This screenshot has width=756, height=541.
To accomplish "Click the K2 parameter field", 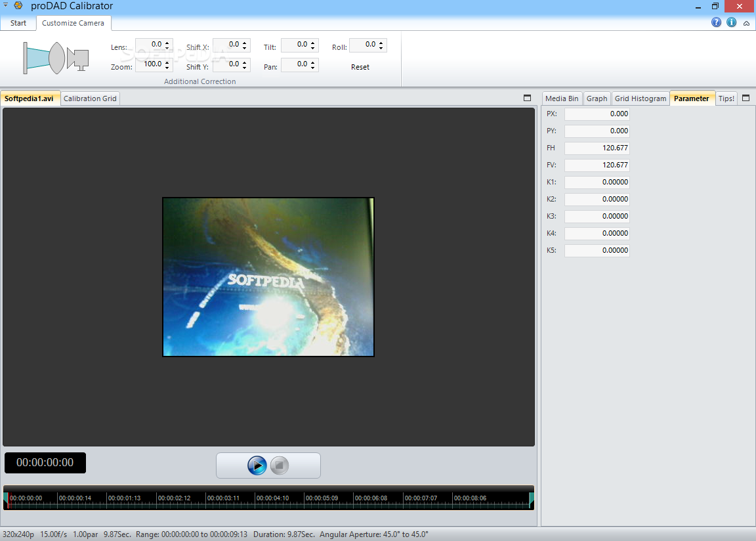I will point(597,199).
